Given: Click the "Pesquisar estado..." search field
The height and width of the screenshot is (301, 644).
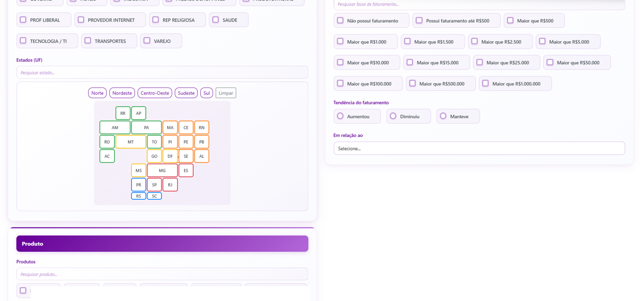Looking at the screenshot, I should coord(162,72).
